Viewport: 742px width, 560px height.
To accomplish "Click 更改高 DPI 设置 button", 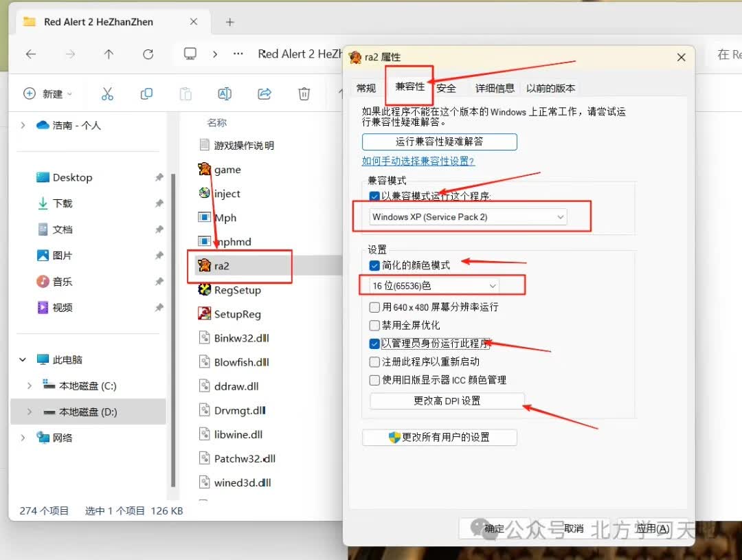I will pos(447,401).
